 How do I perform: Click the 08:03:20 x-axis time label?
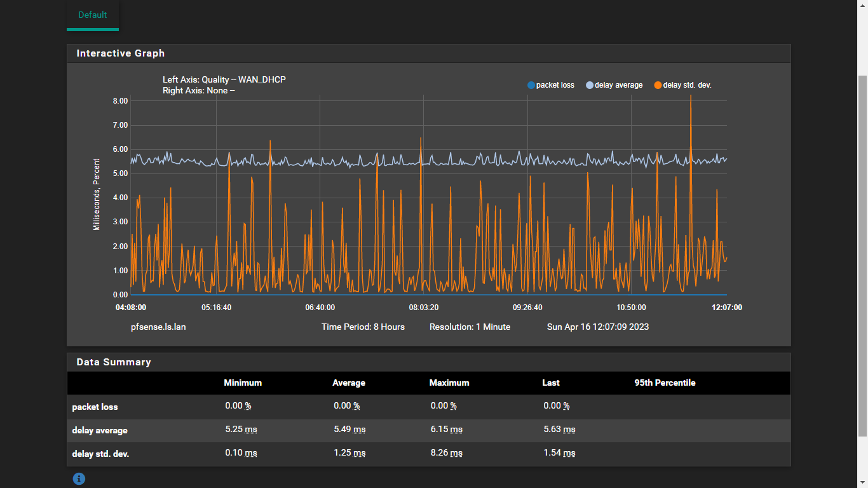(424, 308)
